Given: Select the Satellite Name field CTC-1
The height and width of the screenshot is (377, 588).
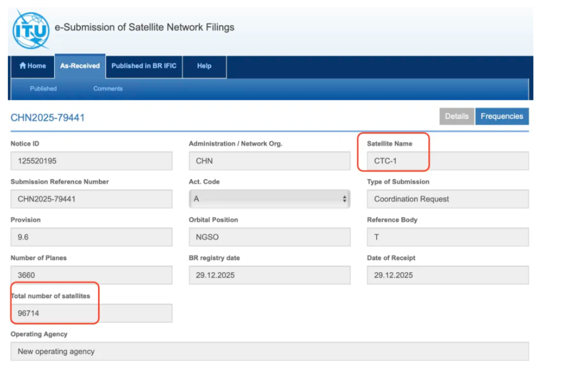Looking at the screenshot, I should point(447,161).
